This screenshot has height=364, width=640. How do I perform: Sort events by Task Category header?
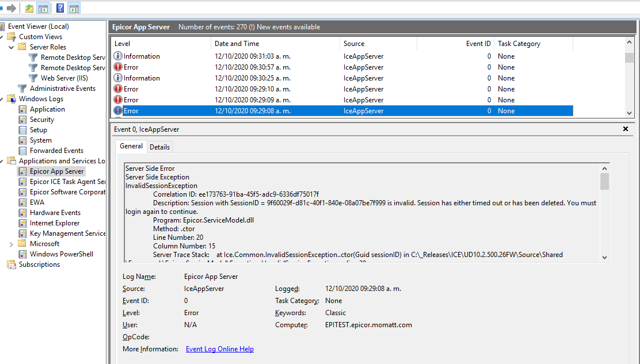click(x=534, y=44)
